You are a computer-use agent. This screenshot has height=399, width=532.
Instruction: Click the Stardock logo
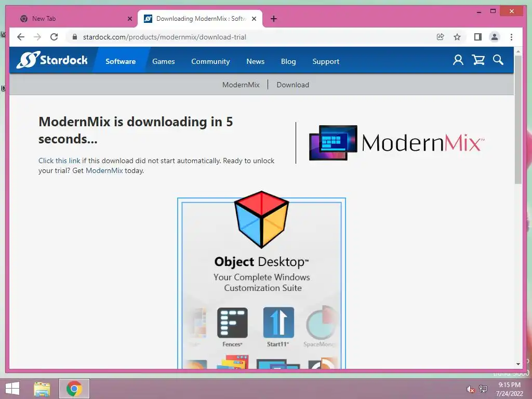(52, 60)
